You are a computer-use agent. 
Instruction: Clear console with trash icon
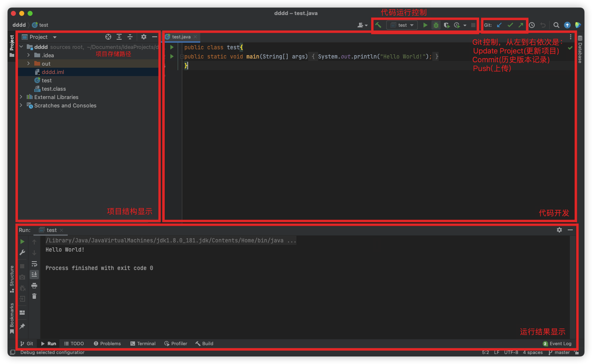34,296
